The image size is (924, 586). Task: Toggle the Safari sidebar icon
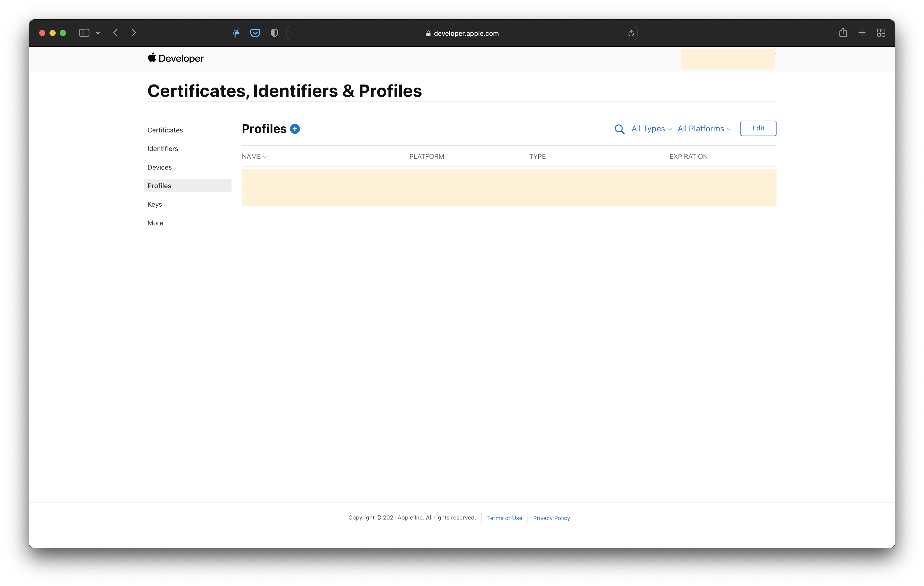pos(84,33)
